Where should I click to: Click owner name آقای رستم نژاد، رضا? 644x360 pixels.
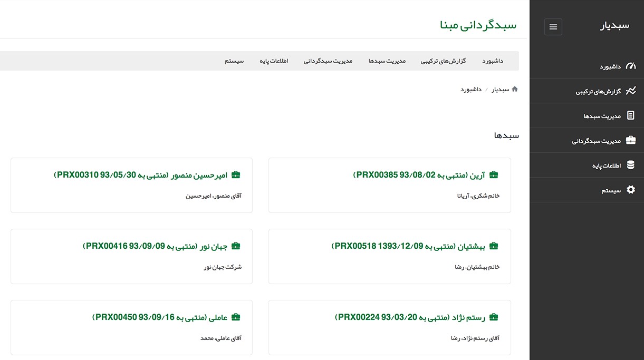[475, 338]
